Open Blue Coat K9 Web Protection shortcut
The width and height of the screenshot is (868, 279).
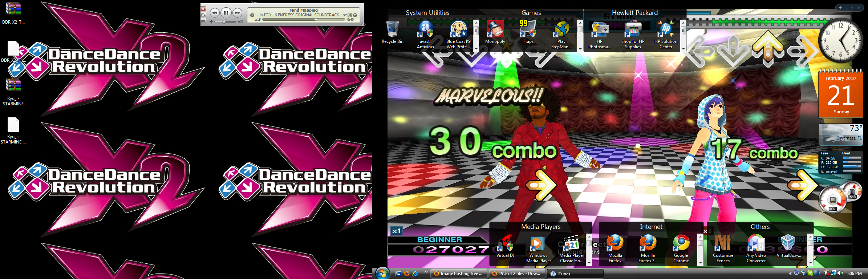[458, 35]
